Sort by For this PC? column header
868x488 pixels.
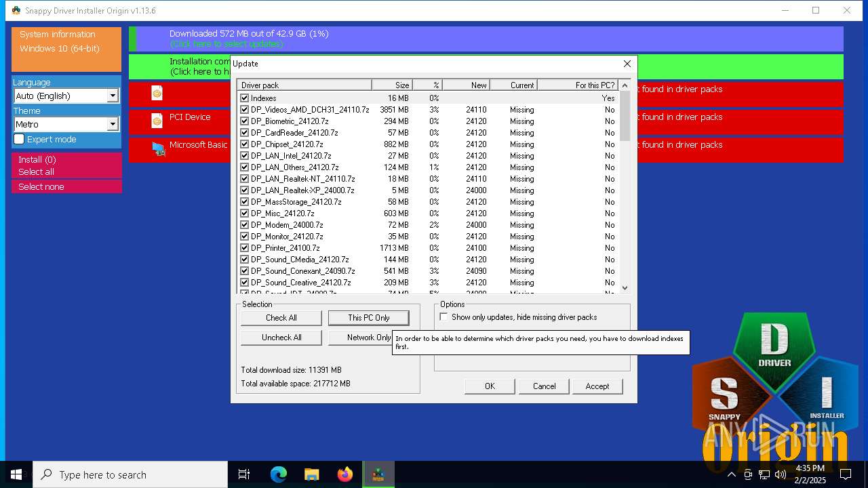578,85
